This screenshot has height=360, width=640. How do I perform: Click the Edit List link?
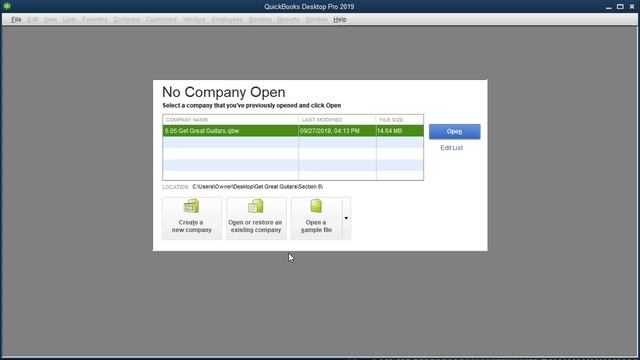click(451, 148)
